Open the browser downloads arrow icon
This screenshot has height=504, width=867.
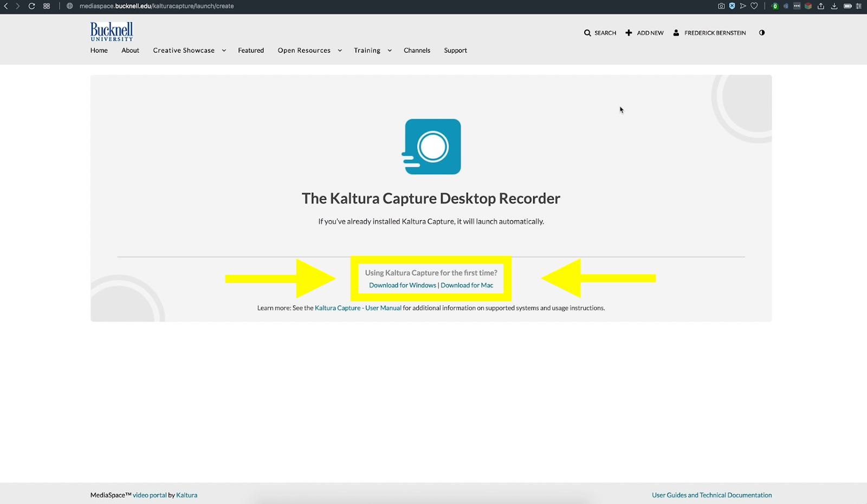(x=834, y=6)
